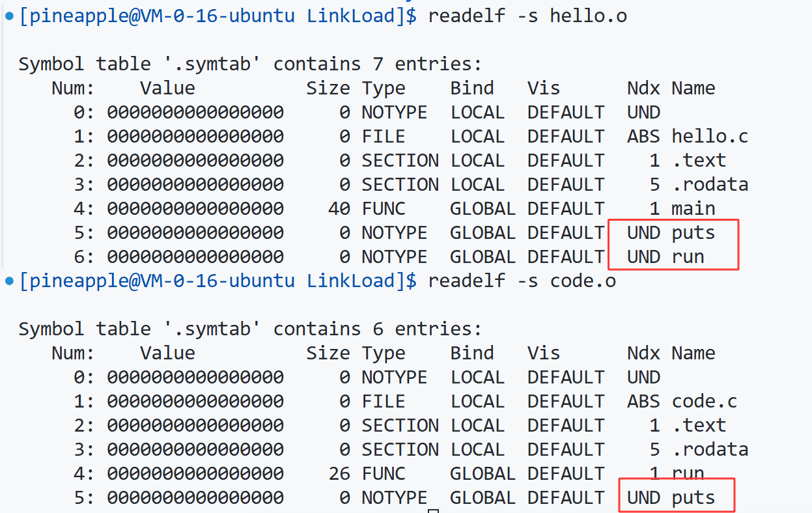
Task: Click the prompt text before 'readelf -s code.o'
Action: click(x=217, y=281)
